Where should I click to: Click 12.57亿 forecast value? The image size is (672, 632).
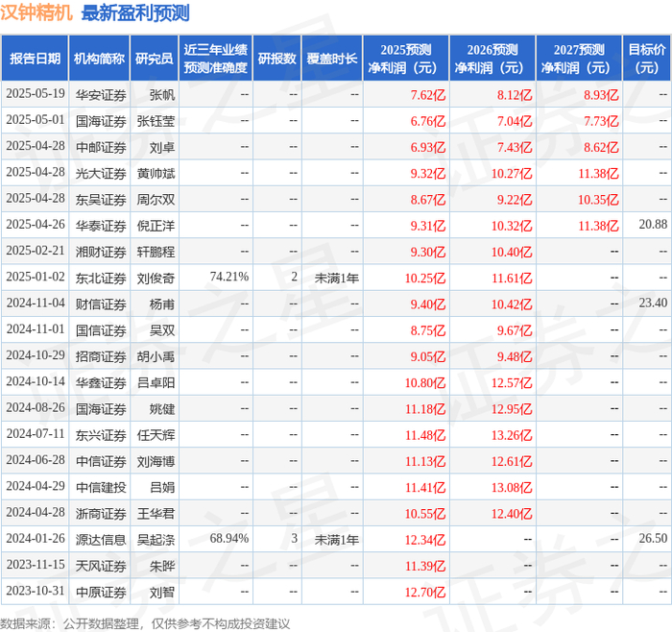[512, 383]
